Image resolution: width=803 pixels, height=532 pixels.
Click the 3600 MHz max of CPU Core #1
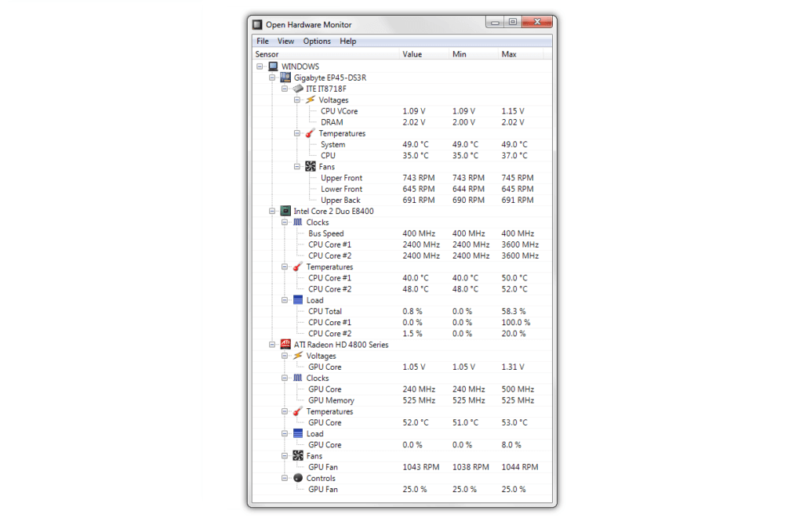pyautogui.click(x=521, y=244)
